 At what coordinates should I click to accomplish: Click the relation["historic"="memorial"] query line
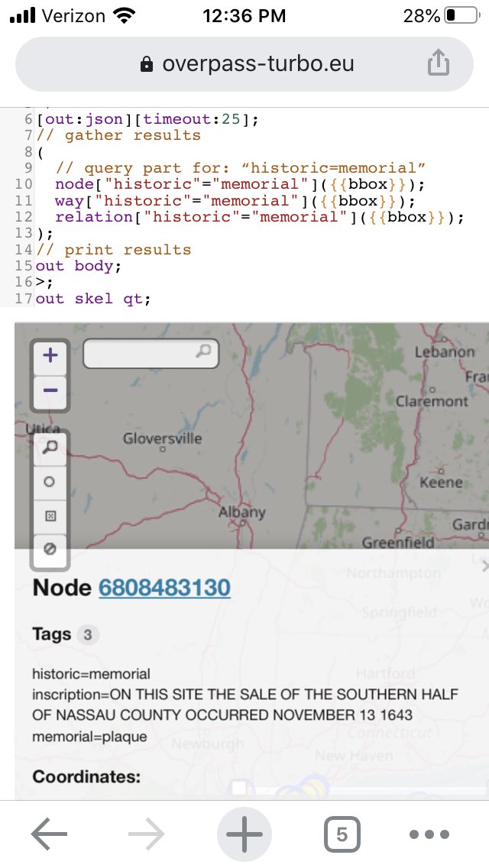[260, 216]
